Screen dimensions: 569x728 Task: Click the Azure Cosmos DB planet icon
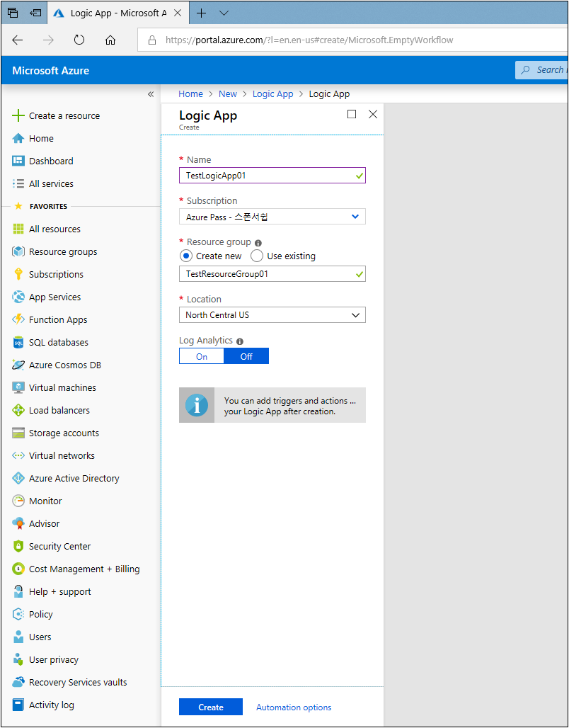click(18, 365)
